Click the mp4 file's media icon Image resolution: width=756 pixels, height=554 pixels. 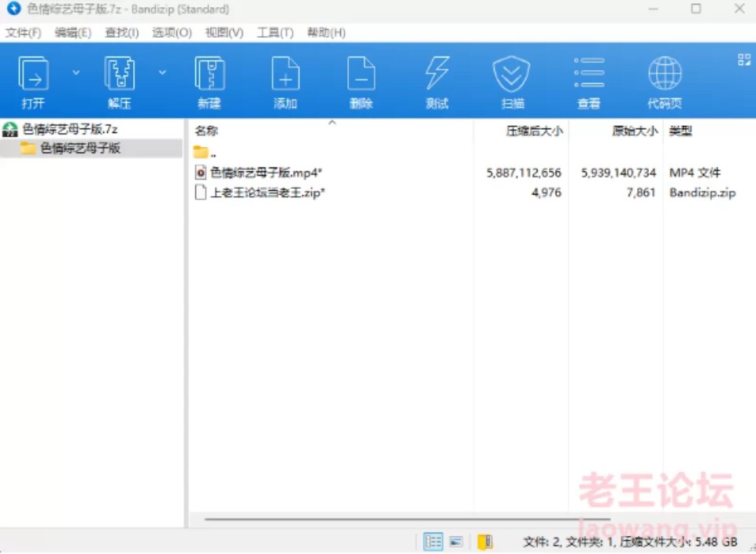201,172
